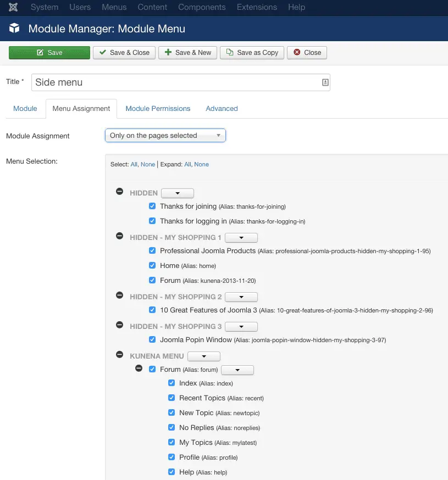Click the HIDDEN - MY SHOPPING 2 heading
Image resolution: width=448 pixels, height=480 pixels.
175,297
